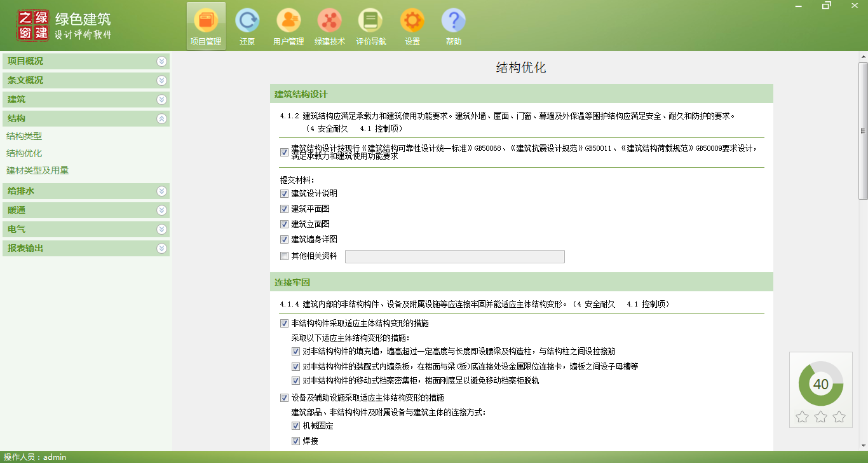The width and height of the screenshot is (868, 463).
Task: Uncheck the 机械固定 option
Action: pos(295,426)
